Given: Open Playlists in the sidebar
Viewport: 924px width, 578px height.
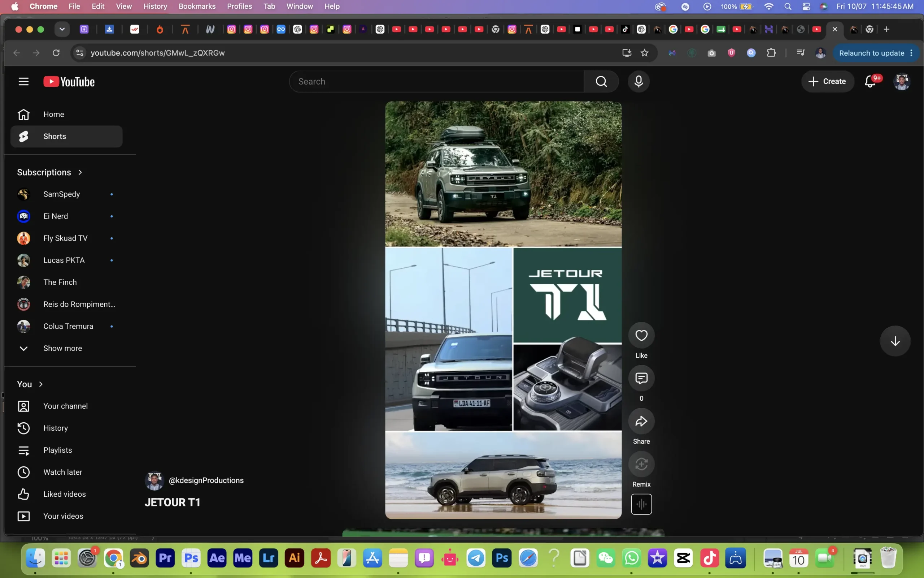Looking at the screenshot, I should pyautogui.click(x=66, y=450).
